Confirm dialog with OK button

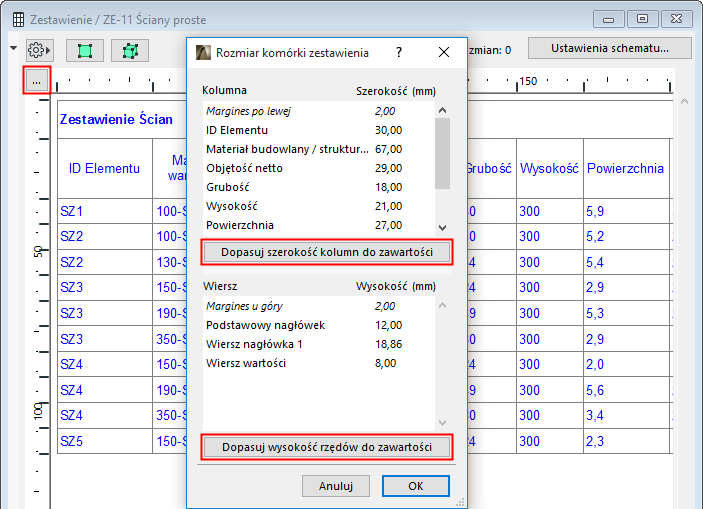pyautogui.click(x=416, y=486)
